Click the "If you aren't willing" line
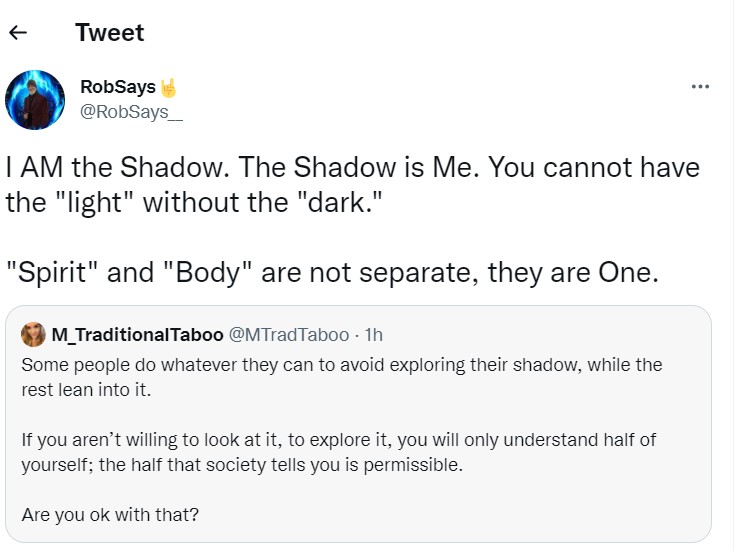 [x=338, y=440]
